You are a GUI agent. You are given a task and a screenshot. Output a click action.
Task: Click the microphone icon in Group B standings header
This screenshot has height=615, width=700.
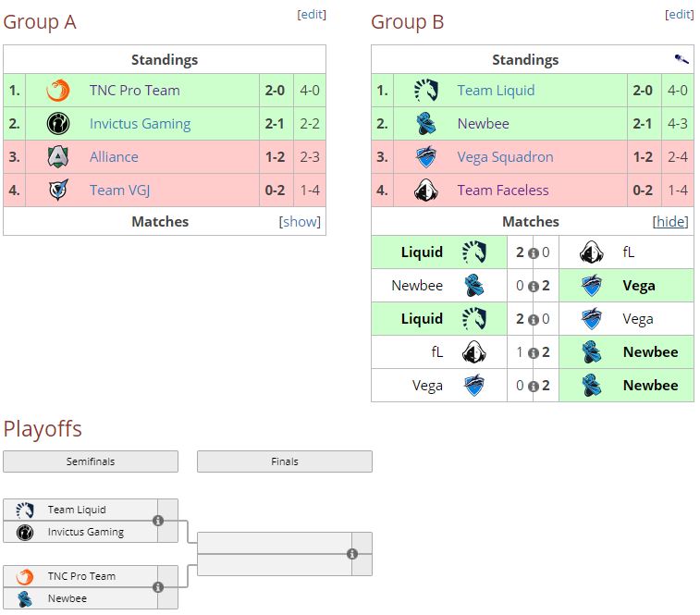682,59
